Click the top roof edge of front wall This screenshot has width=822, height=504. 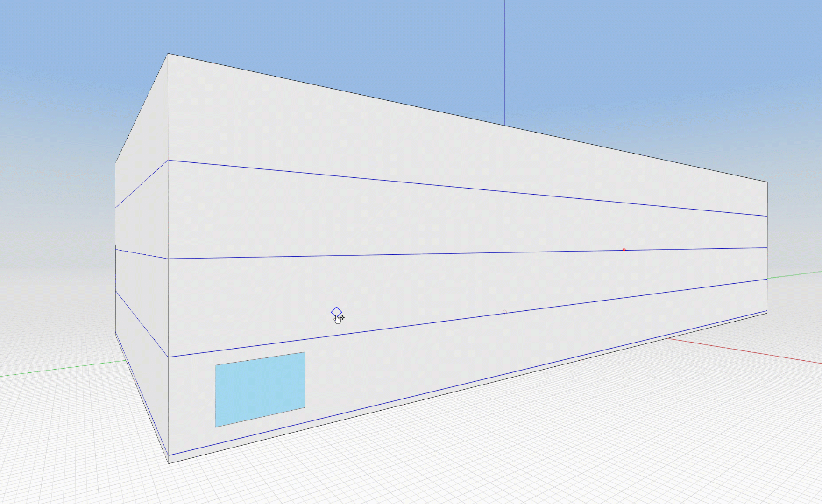coord(467,117)
